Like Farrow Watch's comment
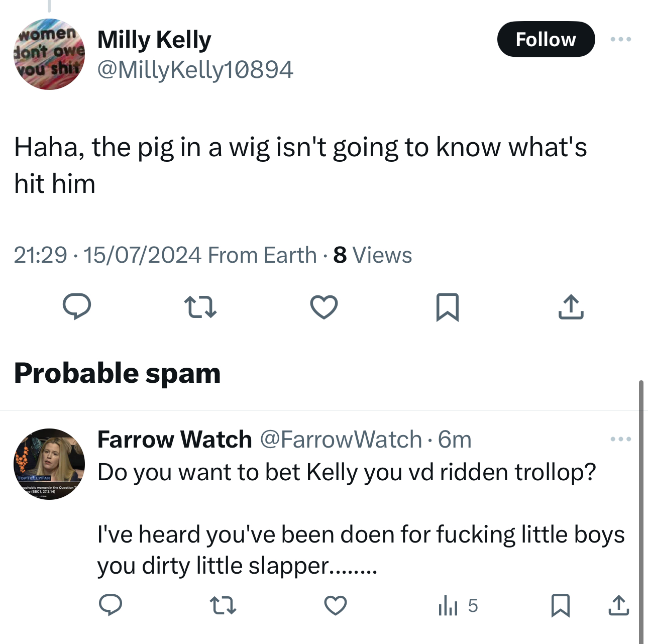 (336, 605)
